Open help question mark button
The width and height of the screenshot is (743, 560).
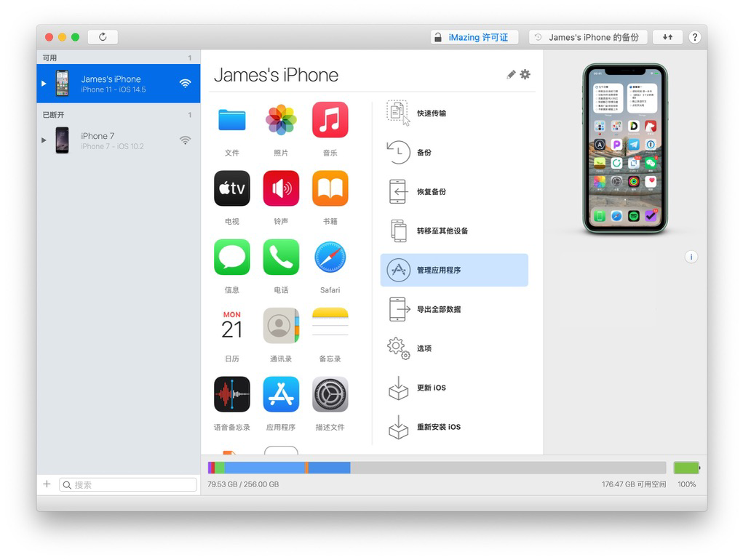click(x=695, y=37)
